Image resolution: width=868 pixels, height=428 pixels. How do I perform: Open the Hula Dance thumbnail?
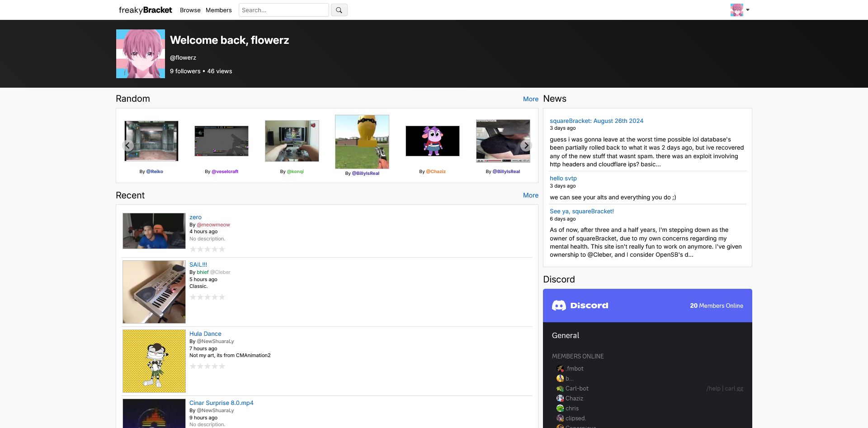pos(154,361)
